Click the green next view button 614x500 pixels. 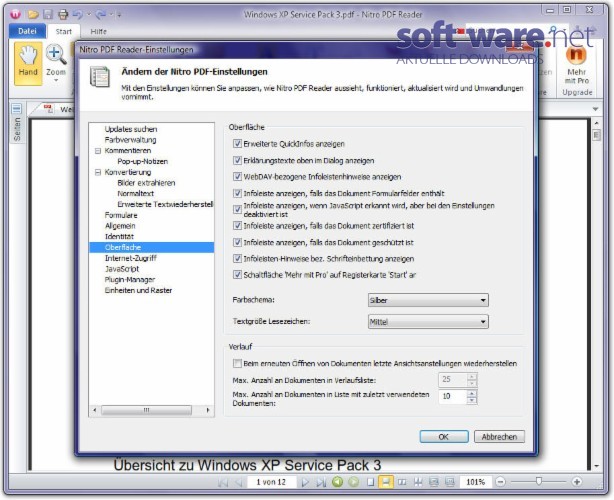point(354,482)
